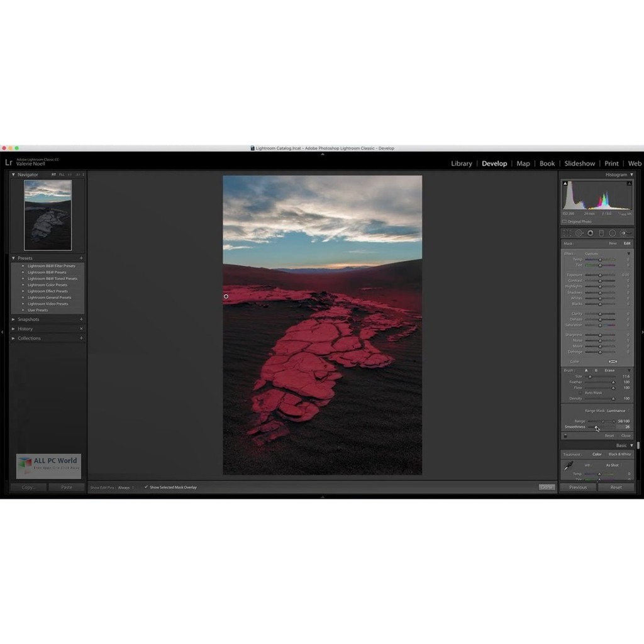Select the Adjustment Brush tool

tap(625, 233)
